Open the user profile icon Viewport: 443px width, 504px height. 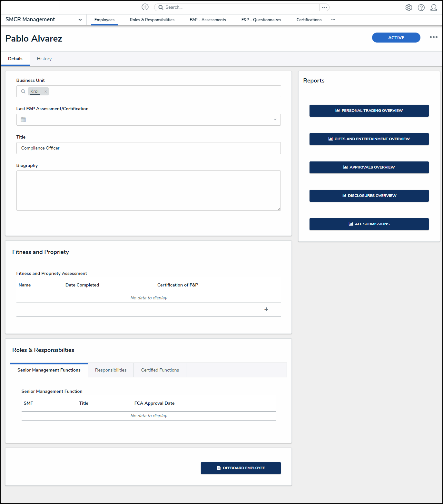pyautogui.click(x=434, y=8)
